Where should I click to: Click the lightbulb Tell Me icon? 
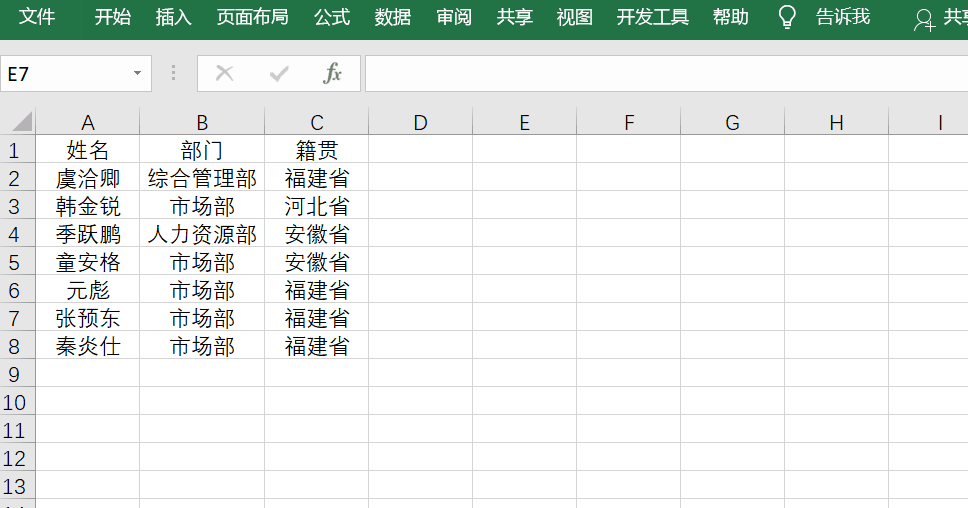pos(788,17)
